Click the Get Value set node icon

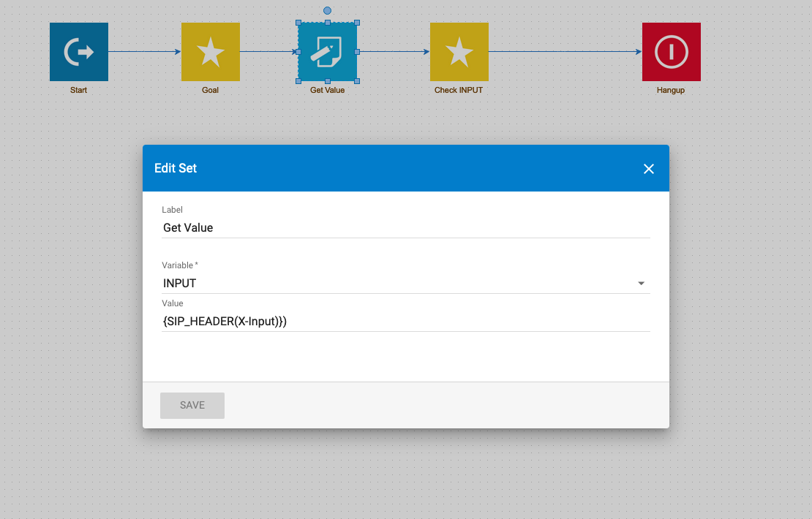pyautogui.click(x=327, y=52)
